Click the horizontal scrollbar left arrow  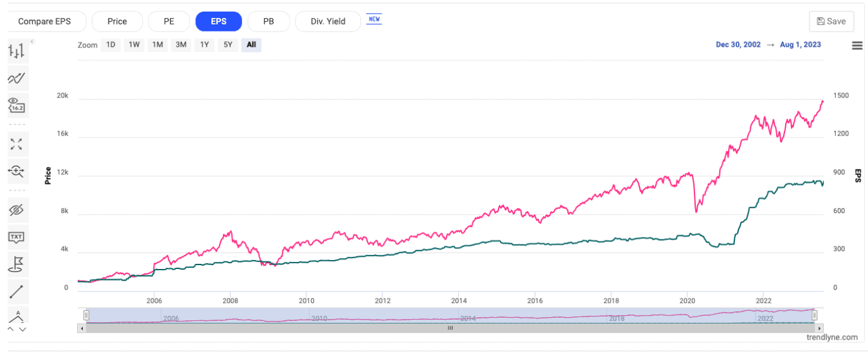(81, 327)
